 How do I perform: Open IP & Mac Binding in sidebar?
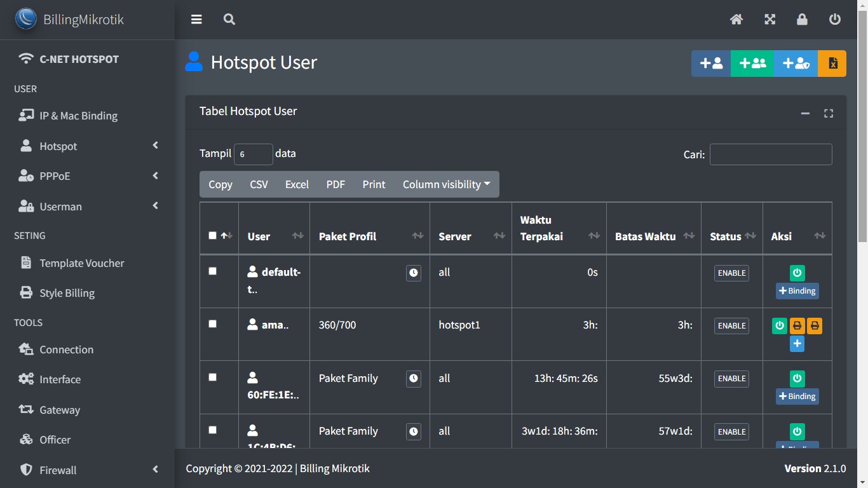(x=78, y=116)
